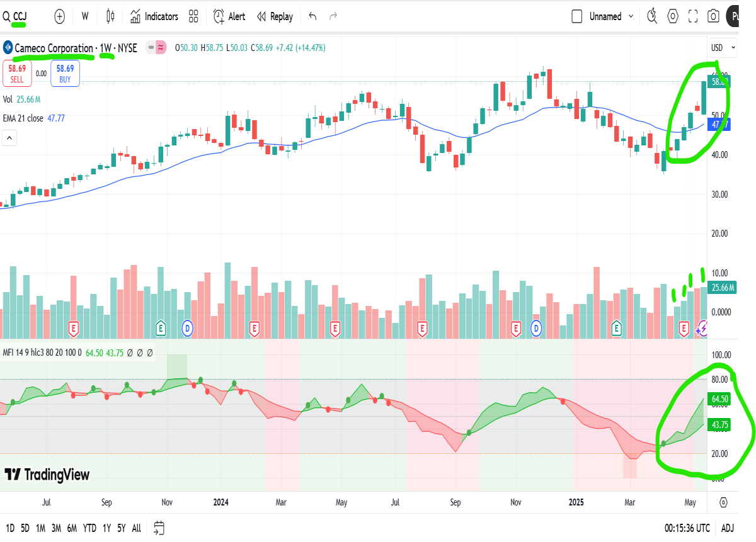
Task: Open dividend D marker near November 2023
Action: coord(187,327)
